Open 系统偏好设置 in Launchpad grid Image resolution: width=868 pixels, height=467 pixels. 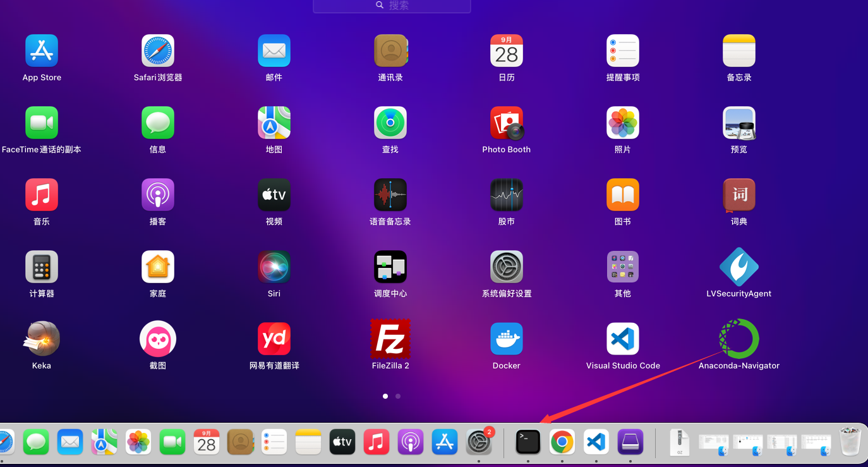coord(507,267)
